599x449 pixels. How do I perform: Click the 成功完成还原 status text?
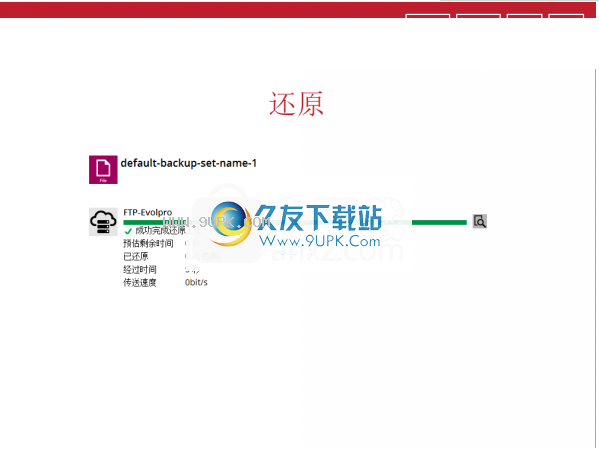point(160,230)
